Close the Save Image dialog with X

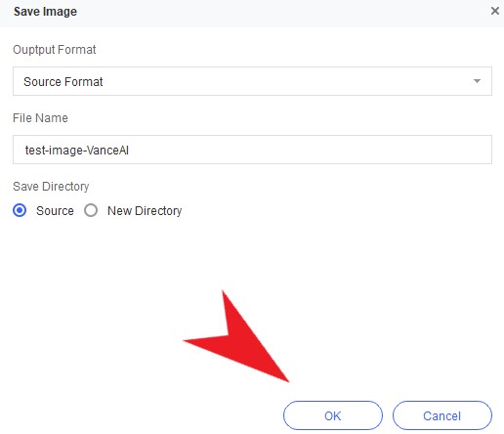point(495,11)
